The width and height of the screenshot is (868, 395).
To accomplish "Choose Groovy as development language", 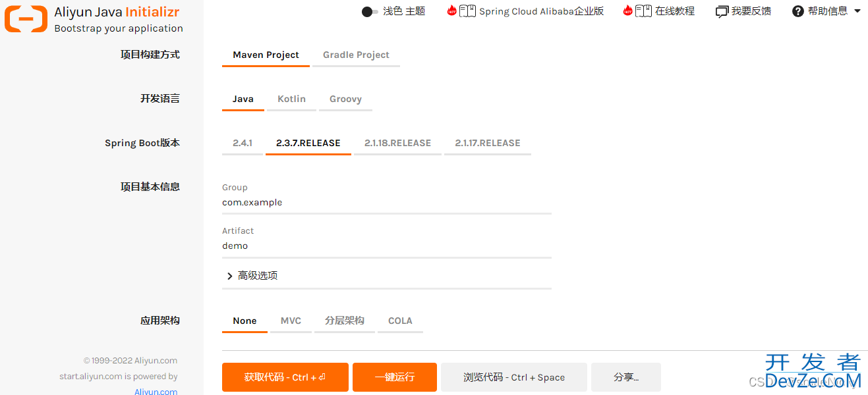I will [345, 99].
